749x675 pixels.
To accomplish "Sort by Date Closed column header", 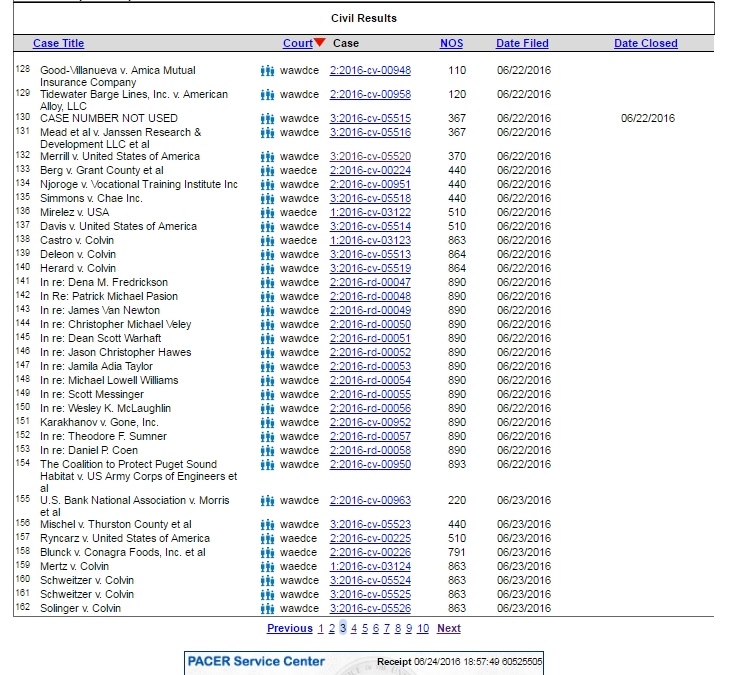I will (645, 43).
